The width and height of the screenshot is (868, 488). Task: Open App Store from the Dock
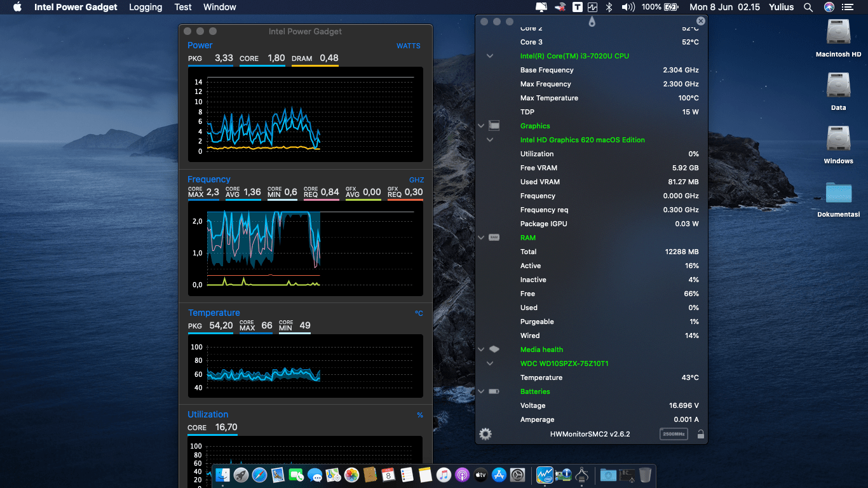click(x=499, y=475)
